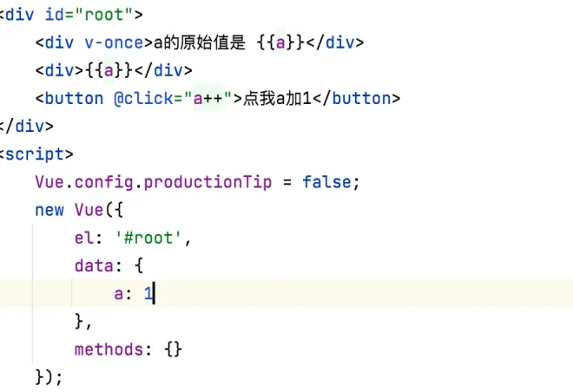
Task: Click the false keyword
Action: [x=326, y=182]
